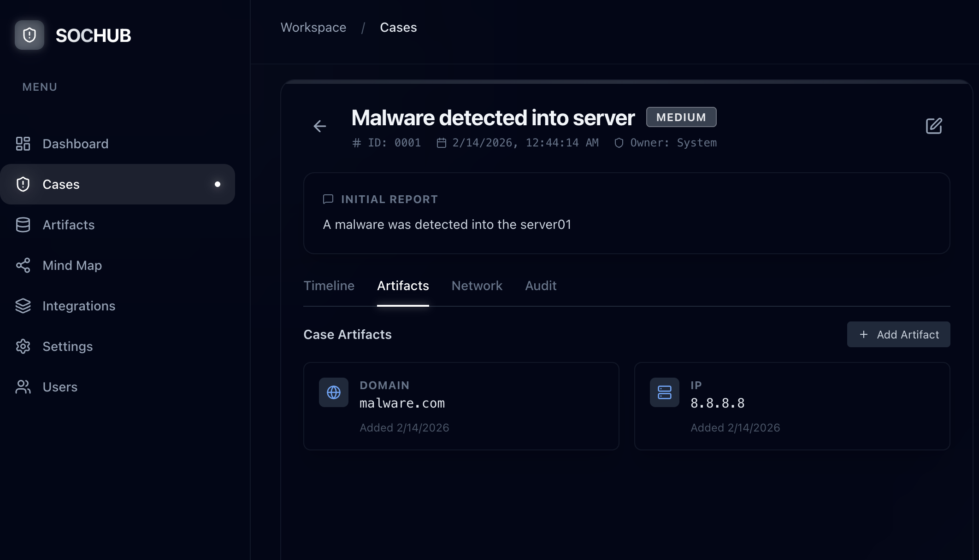Switch to the Network tab

(x=477, y=286)
